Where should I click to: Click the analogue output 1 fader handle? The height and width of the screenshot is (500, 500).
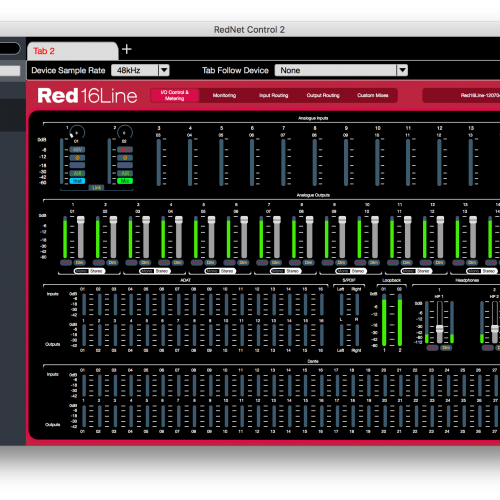pos(81,219)
